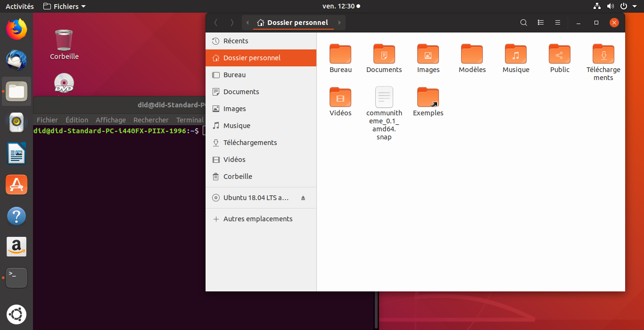Launch Thunderbird from the dock
The height and width of the screenshot is (330, 644).
click(17, 60)
